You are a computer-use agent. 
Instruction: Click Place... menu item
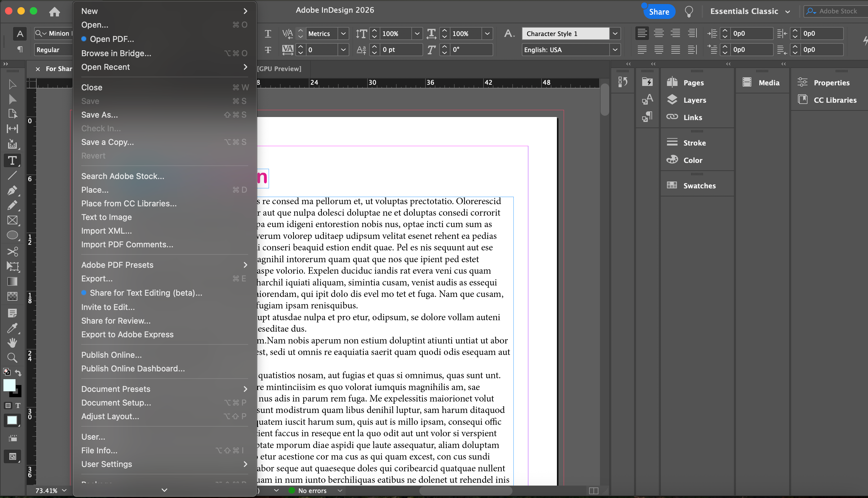pyautogui.click(x=95, y=190)
